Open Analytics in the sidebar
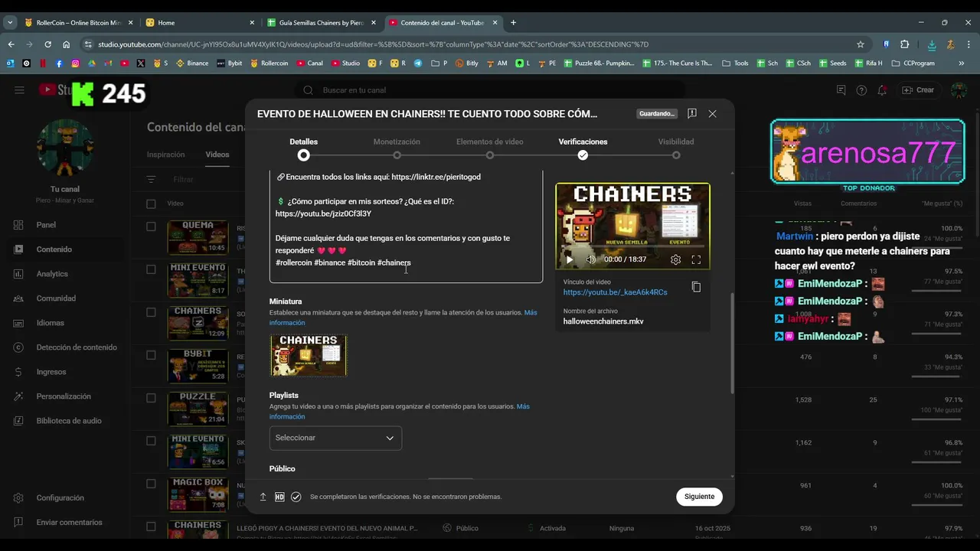This screenshot has width=980, height=551. [52, 274]
